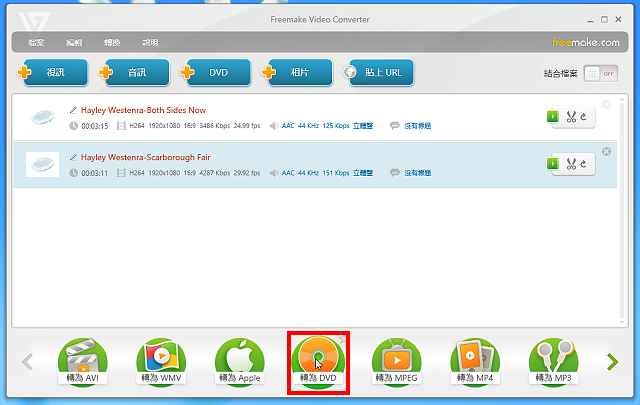Play the Scarborough Fair video preview
640x405 pixels.
[x=553, y=164]
